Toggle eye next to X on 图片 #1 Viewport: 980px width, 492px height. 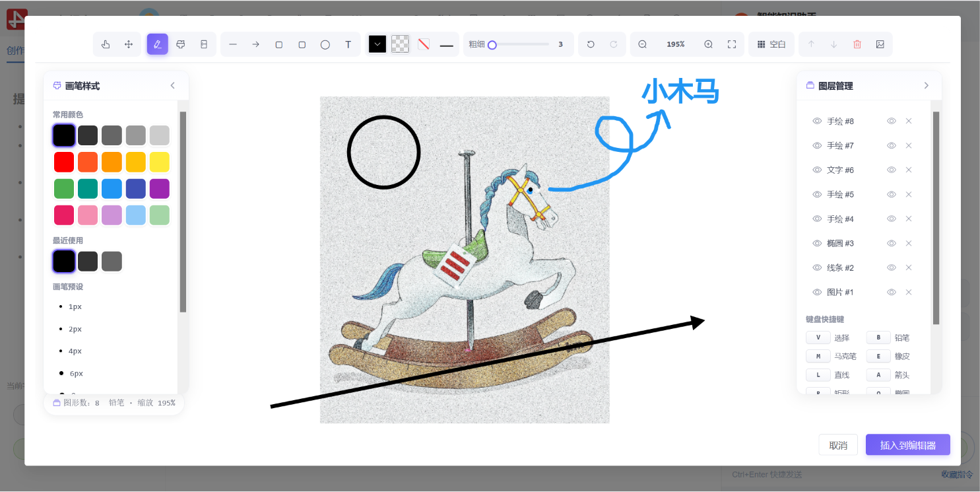[892, 292]
